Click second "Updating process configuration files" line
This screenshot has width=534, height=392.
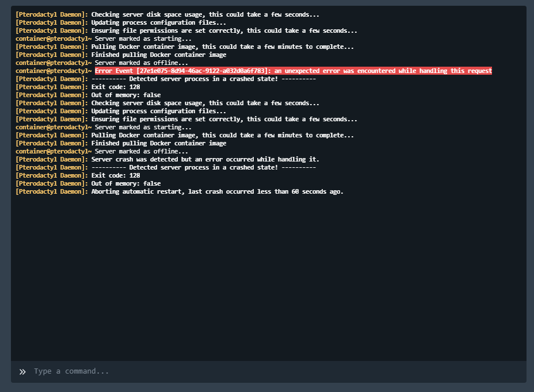point(121,111)
